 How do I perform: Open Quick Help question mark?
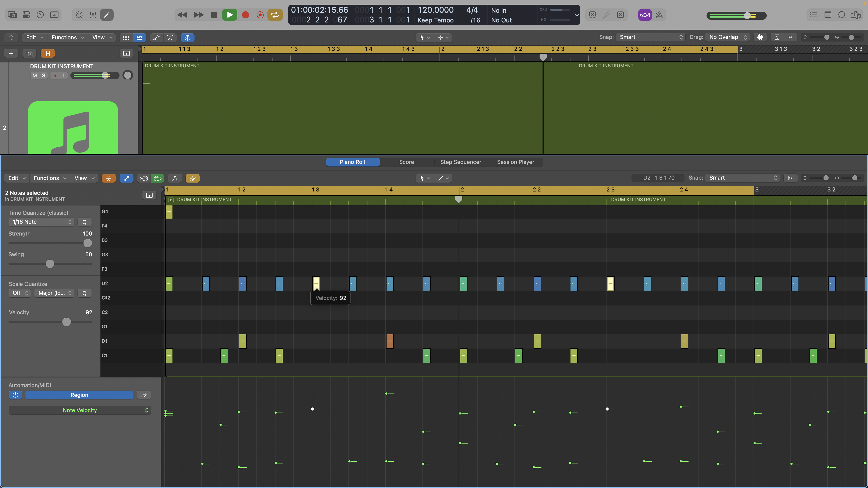pyautogui.click(x=40, y=15)
